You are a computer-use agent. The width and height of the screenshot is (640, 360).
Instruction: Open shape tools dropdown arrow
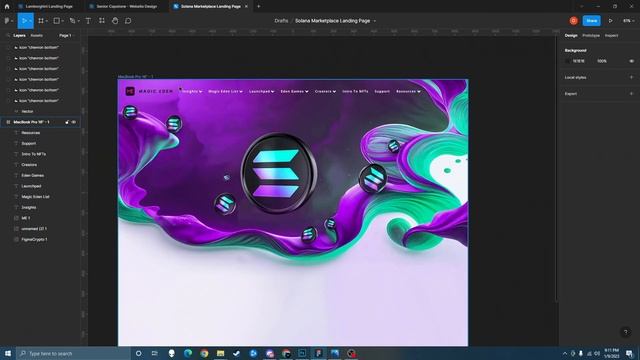[62, 21]
